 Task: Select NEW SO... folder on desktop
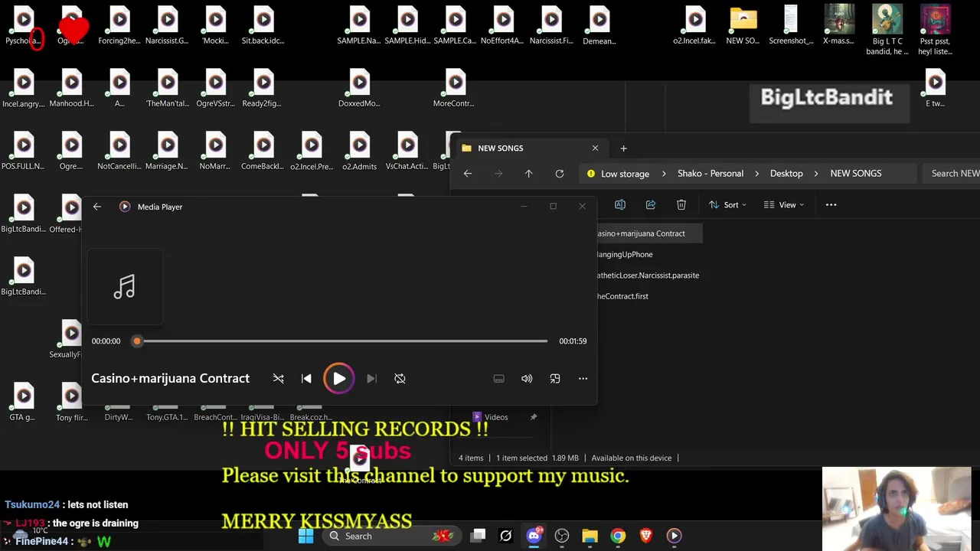(x=743, y=26)
